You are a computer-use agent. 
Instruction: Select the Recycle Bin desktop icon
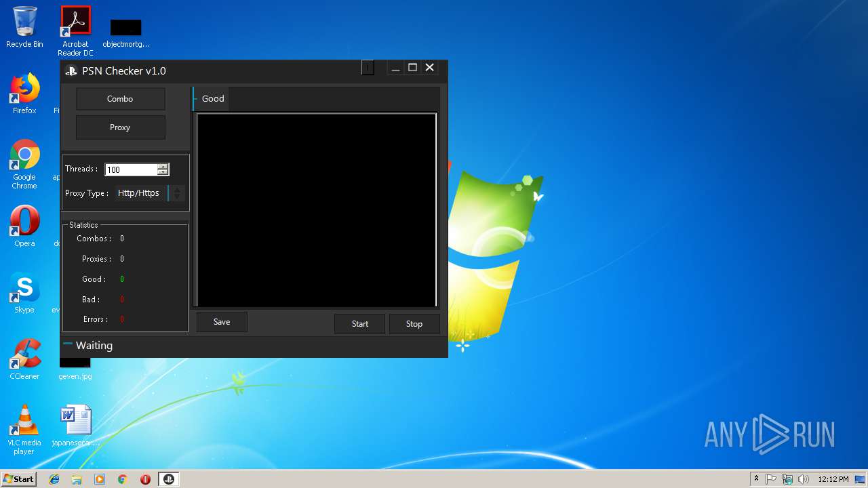click(x=24, y=27)
